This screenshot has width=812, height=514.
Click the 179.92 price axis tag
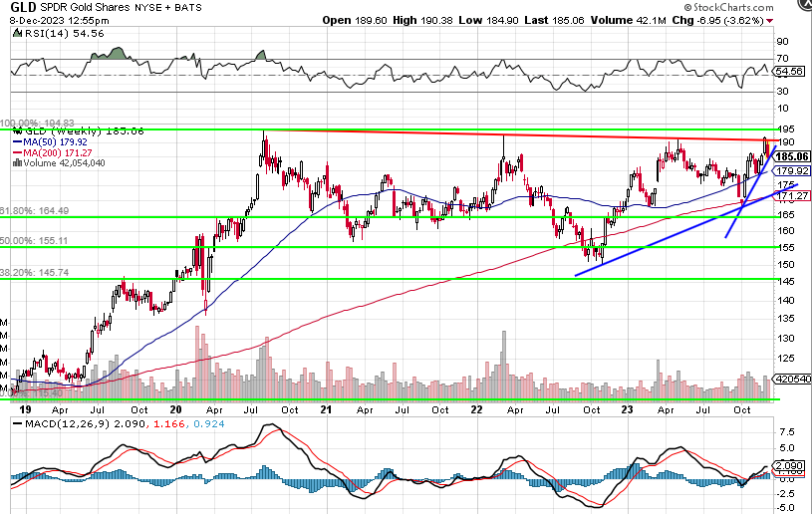[791, 170]
